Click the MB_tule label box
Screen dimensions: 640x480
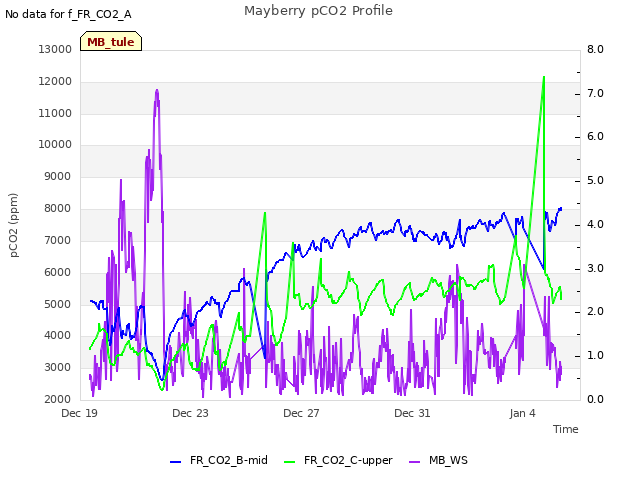111,41
